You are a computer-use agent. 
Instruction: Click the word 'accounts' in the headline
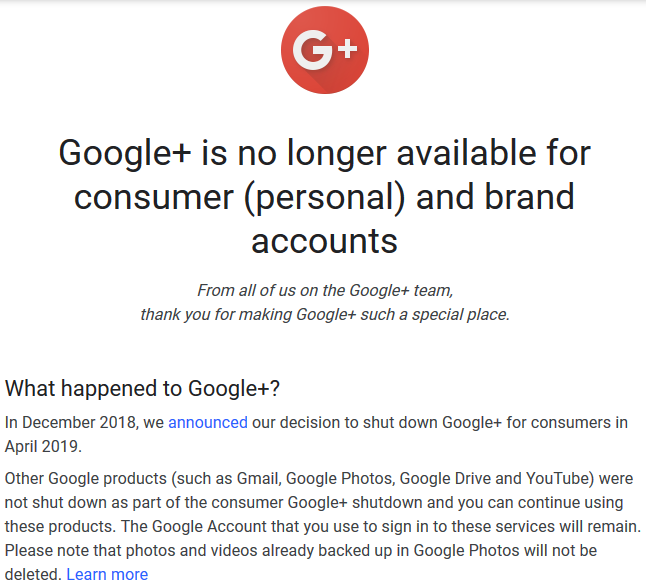tap(325, 241)
